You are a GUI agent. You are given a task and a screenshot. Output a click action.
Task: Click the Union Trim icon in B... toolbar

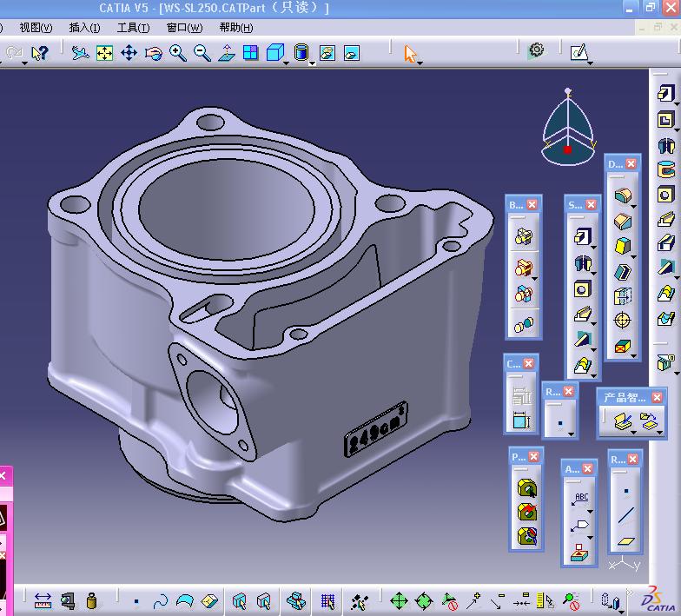[x=523, y=294]
